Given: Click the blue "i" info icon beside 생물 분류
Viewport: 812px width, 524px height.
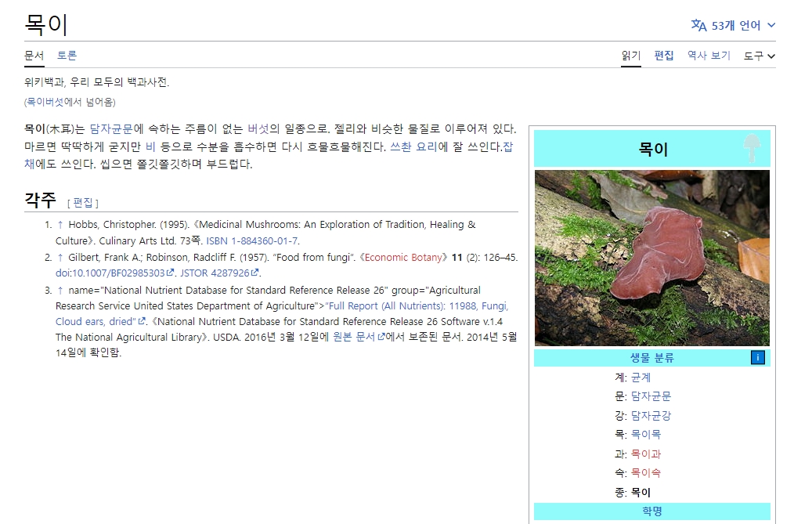Looking at the screenshot, I should [x=756, y=357].
